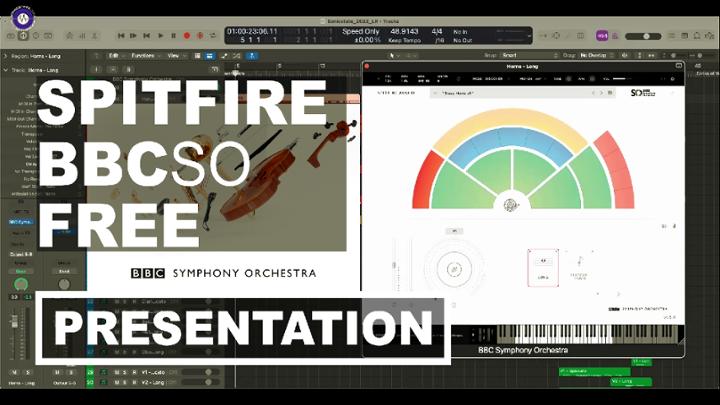Toggle the Flex display button
The height and width of the screenshot is (405, 720).
[x=237, y=56]
